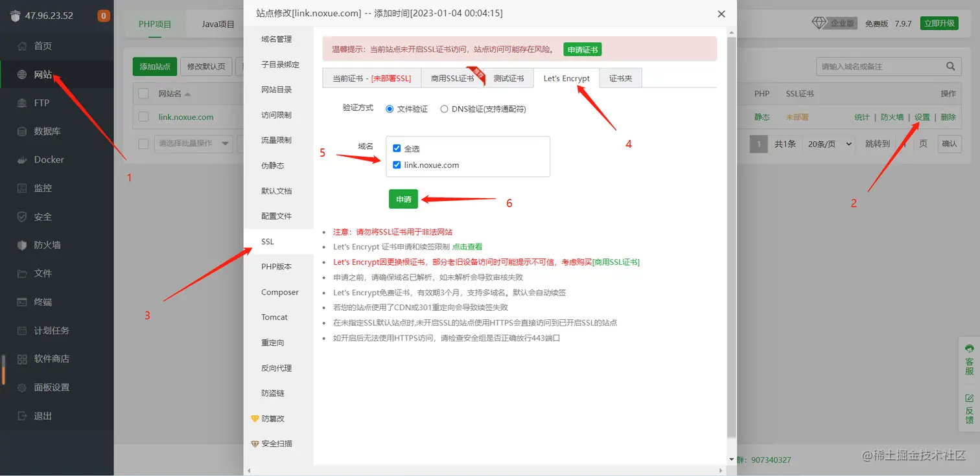Open the 计划任务 scheduled tasks icon
Screen dimensions: 980x476
[x=22, y=330]
